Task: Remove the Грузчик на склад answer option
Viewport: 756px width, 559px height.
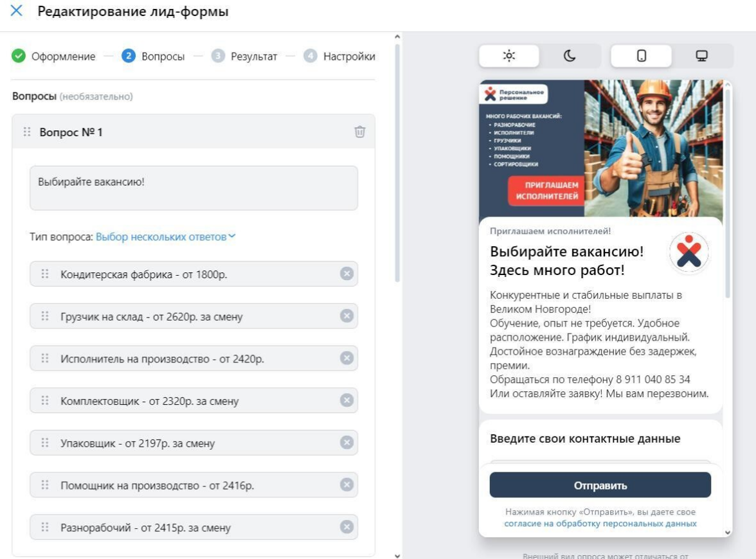Action: tap(346, 316)
